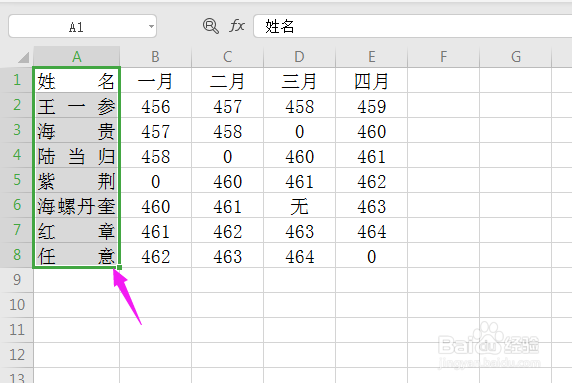572x383 pixels.
Task: Select row 11 header
Action: click(17, 330)
